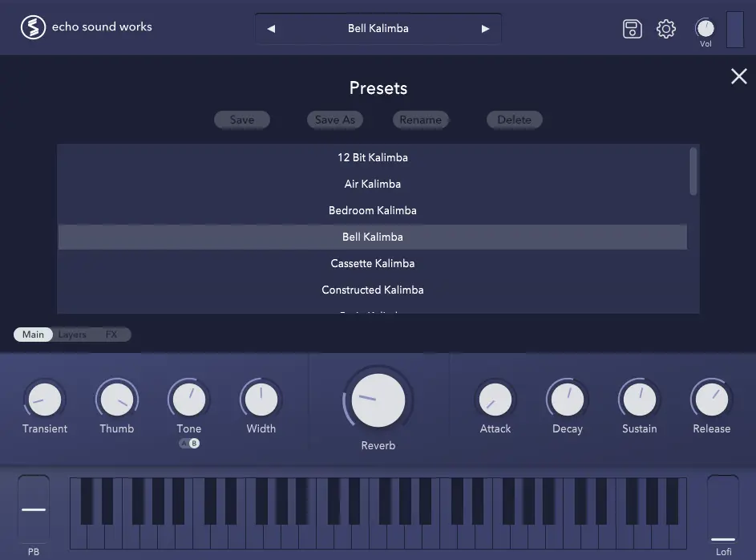
Task: Click the Transient knob
Action: [45, 399]
